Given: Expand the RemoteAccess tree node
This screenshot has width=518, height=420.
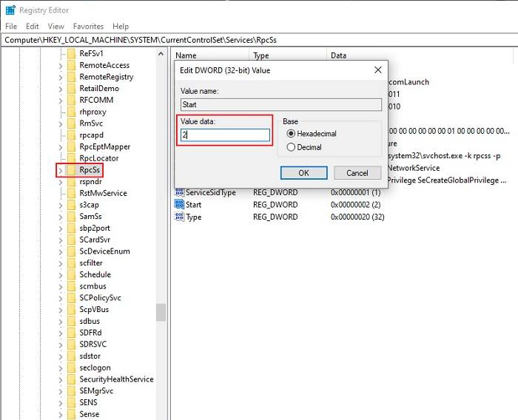Looking at the screenshot, I should coord(61,66).
